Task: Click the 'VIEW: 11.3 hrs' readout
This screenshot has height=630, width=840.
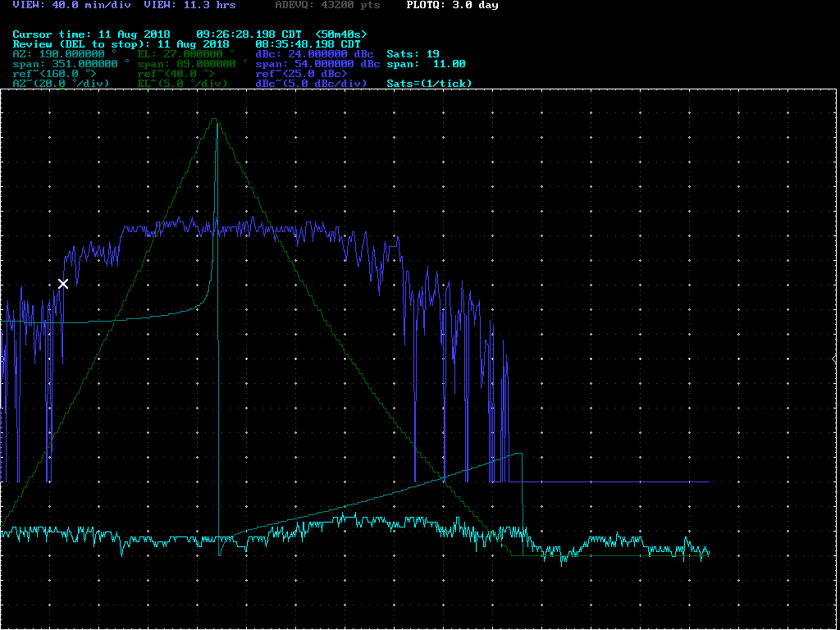Action: [x=189, y=6]
